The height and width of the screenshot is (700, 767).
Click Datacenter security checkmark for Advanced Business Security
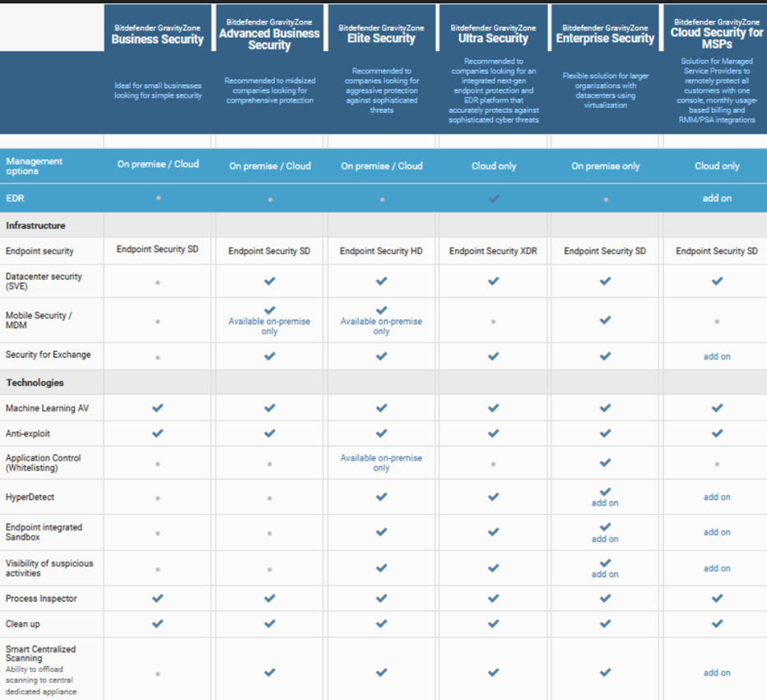coord(270,280)
